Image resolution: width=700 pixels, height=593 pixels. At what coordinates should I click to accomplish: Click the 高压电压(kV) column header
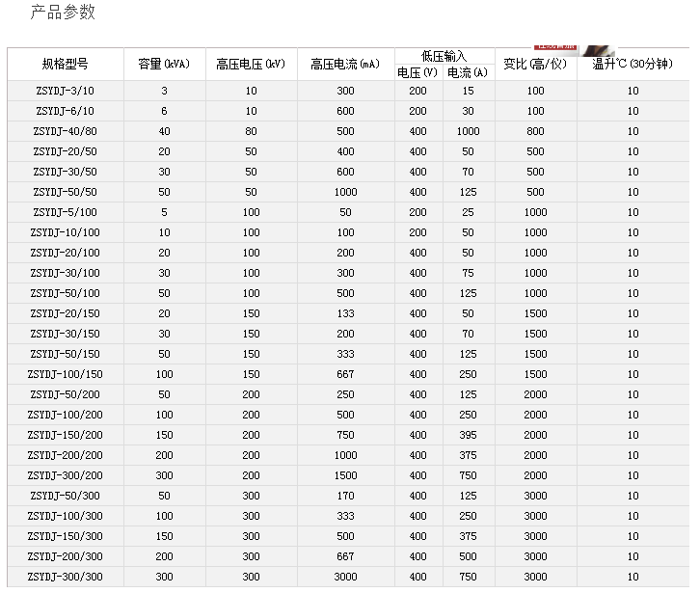[x=251, y=65]
